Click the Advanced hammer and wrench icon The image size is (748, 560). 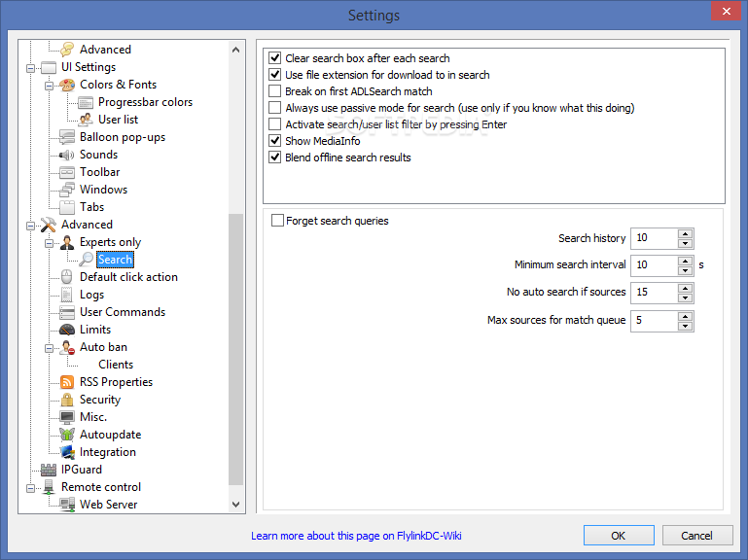click(x=49, y=225)
